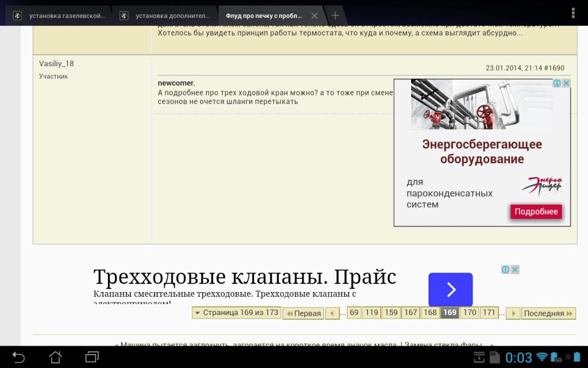
Task: Switch to the first 'установка газелевской' tab
Action: coord(60,16)
